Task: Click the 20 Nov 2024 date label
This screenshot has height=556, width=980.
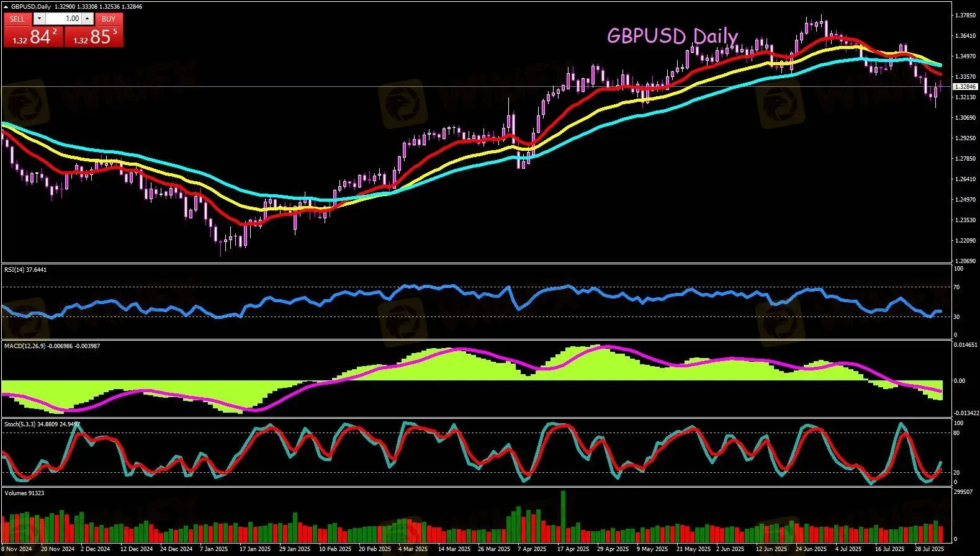Action: tap(58, 549)
